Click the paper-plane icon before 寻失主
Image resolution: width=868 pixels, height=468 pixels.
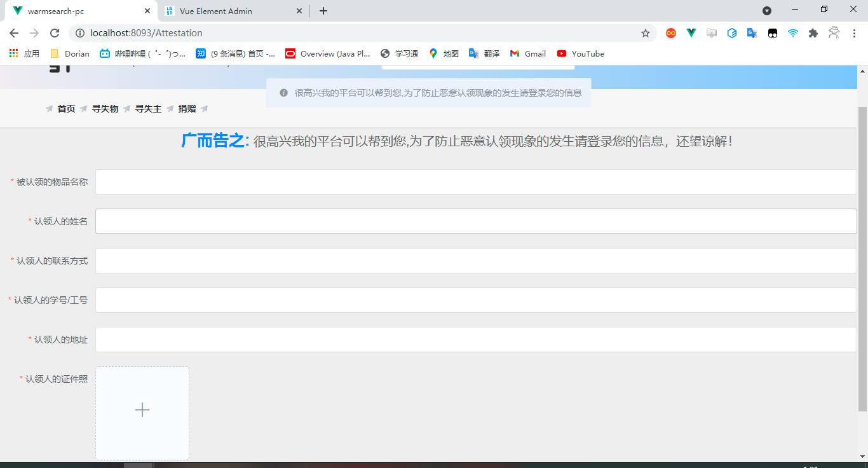(x=127, y=109)
